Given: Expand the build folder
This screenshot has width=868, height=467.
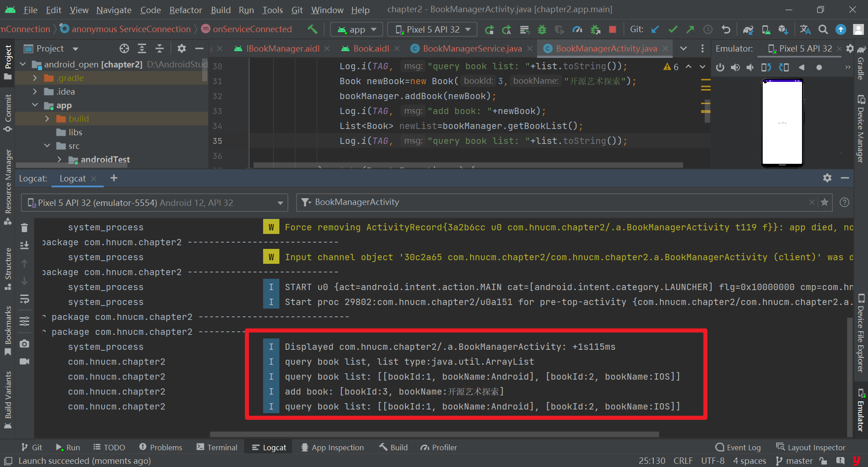Looking at the screenshot, I should (x=47, y=119).
